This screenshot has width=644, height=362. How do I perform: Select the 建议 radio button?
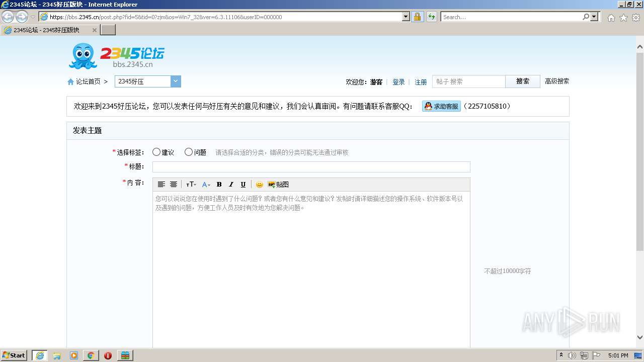156,152
